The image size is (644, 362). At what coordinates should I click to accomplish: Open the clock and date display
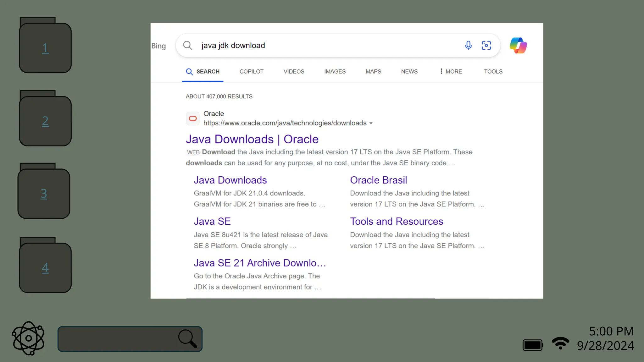point(606,338)
